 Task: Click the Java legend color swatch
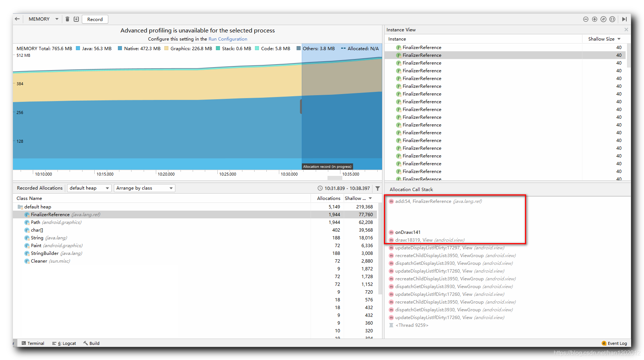point(78,48)
